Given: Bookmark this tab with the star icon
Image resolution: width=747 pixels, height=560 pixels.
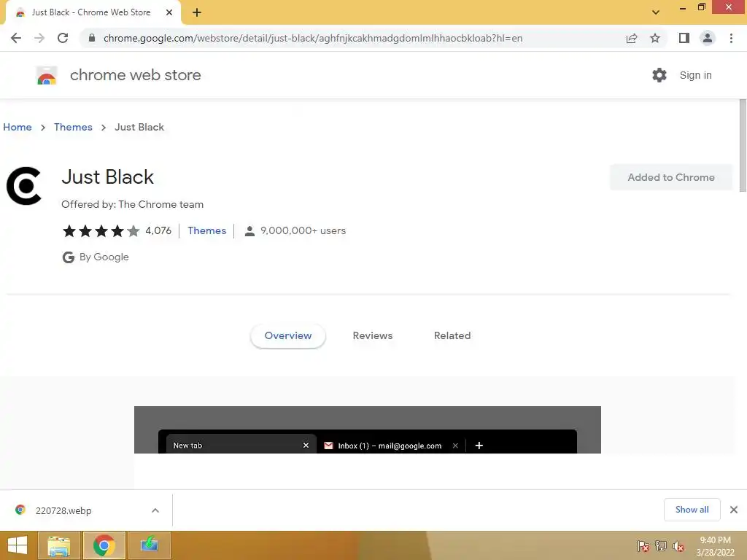Looking at the screenshot, I should tap(655, 38).
